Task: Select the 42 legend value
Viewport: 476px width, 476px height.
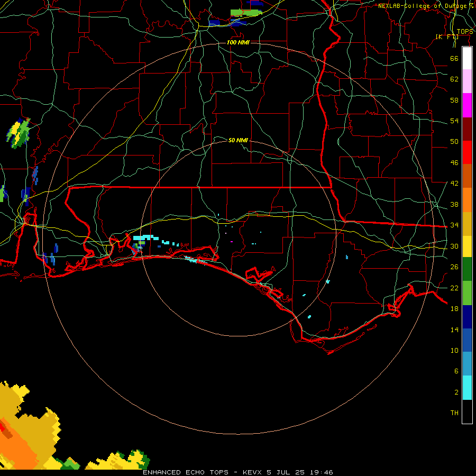Action: (x=454, y=184)
